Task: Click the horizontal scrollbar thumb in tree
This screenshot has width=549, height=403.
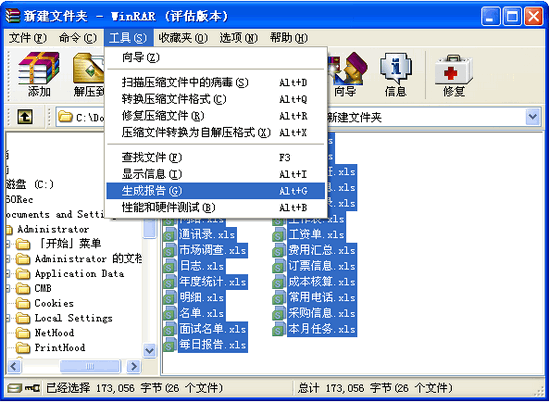Action: [90, 366]
